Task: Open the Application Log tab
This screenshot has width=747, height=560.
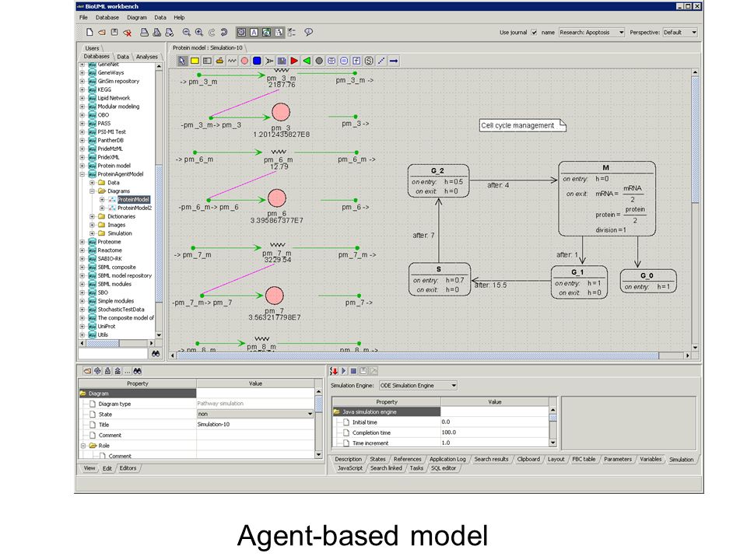Action: [447, 459]
